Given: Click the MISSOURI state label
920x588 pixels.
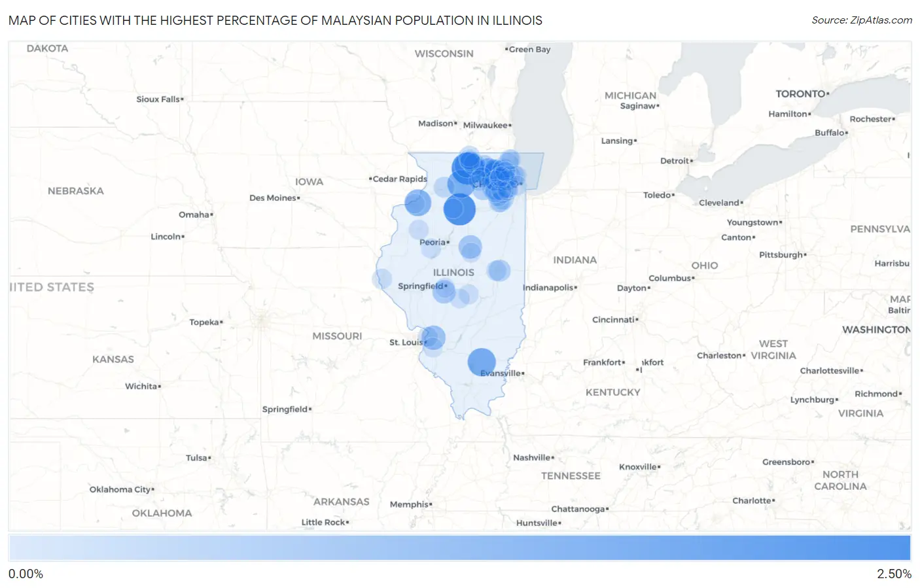Looking at the screenshot, I should pyautogui.click(x=337, y=336).
